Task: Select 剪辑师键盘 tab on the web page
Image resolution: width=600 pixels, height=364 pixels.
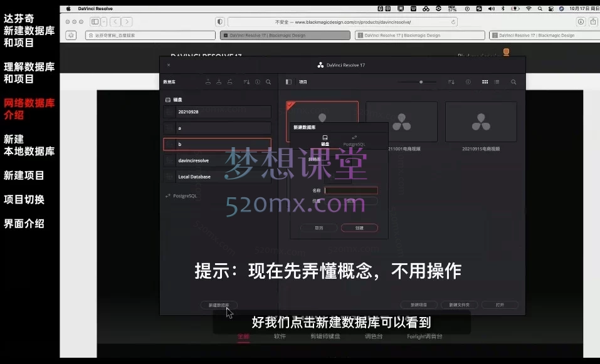Action: pyautogui.click(x=325, y=336)
